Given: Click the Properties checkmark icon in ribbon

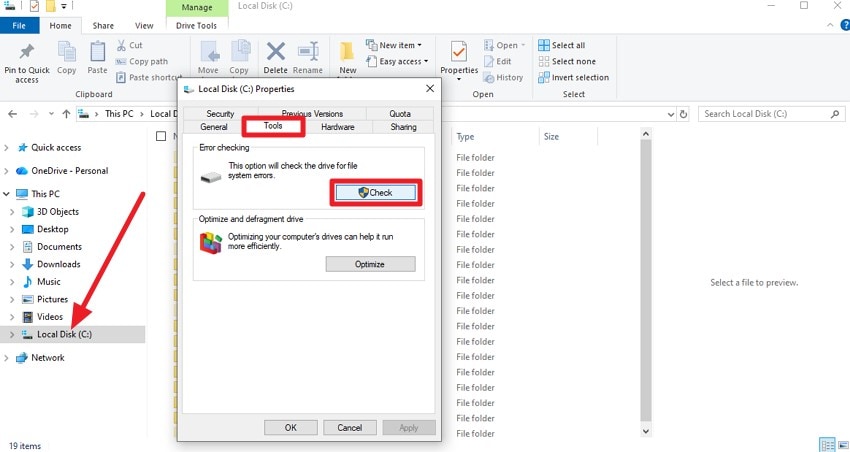Looking at the screenshot, I should point(459,53).
